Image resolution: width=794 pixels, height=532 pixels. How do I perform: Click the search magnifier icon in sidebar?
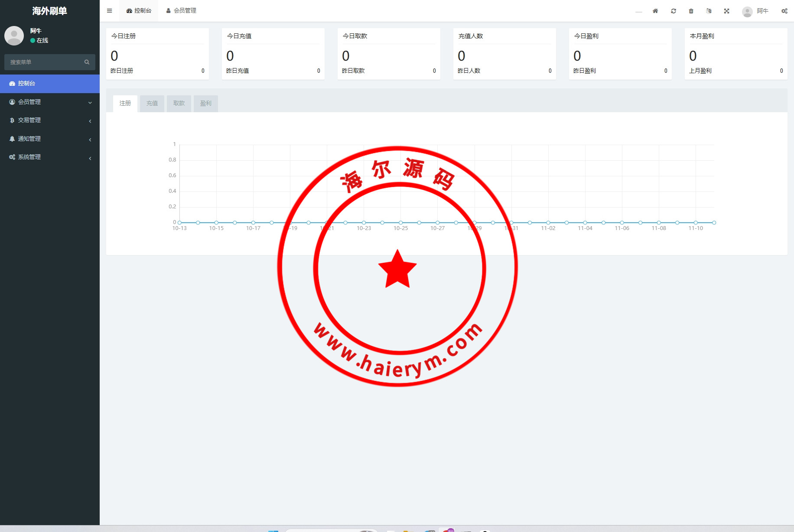point(87,62)
